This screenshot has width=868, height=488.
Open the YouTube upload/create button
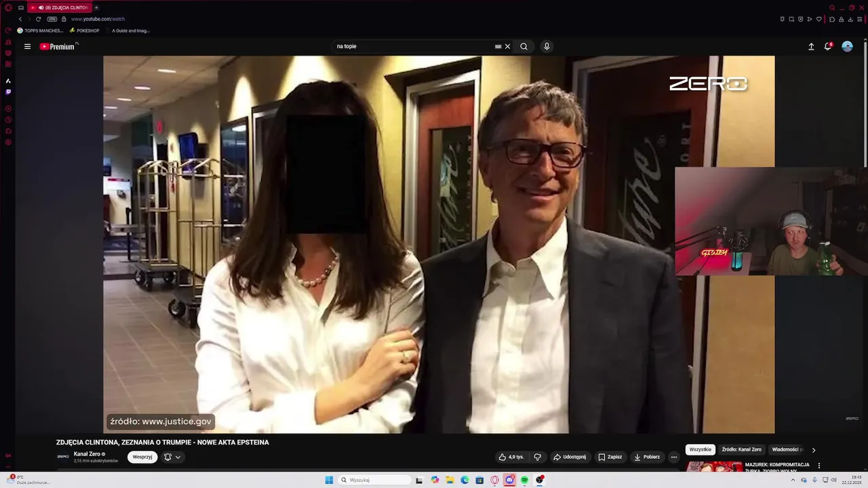click(x=811, y=47)
